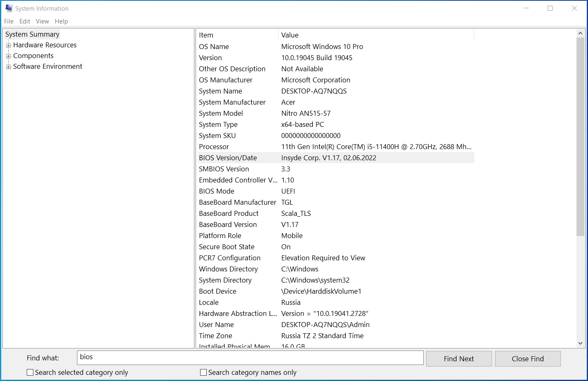Select the System Model row
This screenshot has width=588, height=381.
[336, 113]
